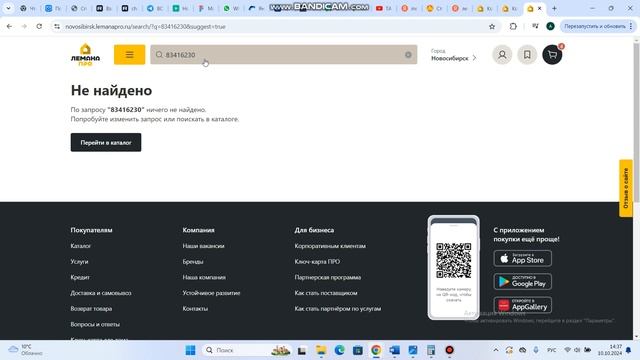The width and height of the screenshot is (640, 360).
Task: Open Chrome from the taskbar
Action: point(376,350)
